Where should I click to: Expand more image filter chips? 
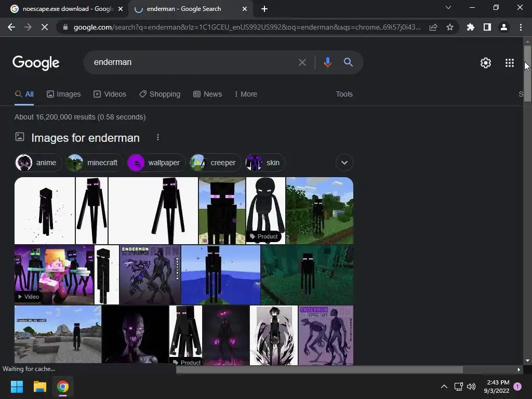pyautogui.click(x=344, y=163)
